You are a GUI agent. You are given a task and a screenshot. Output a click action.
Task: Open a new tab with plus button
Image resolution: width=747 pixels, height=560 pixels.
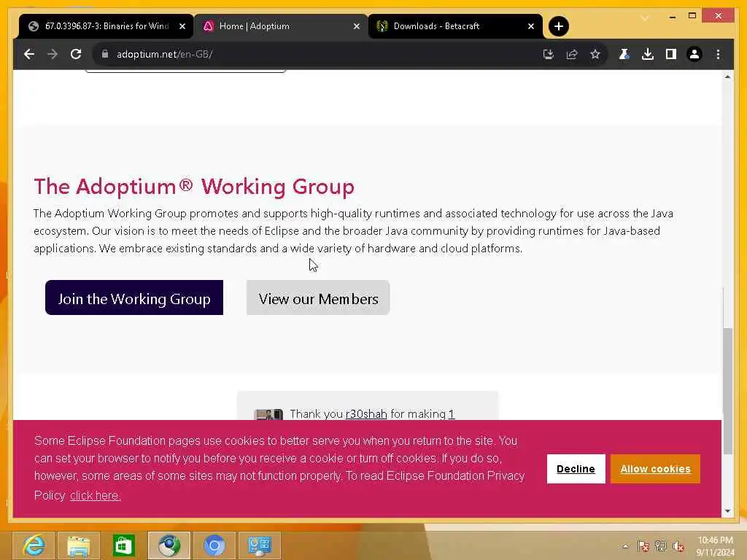[559, 26]
